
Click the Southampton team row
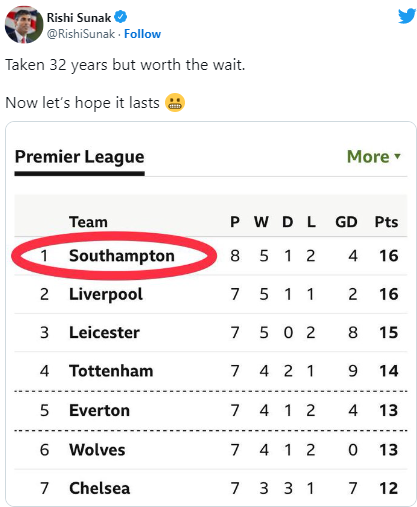coord(211,256)
